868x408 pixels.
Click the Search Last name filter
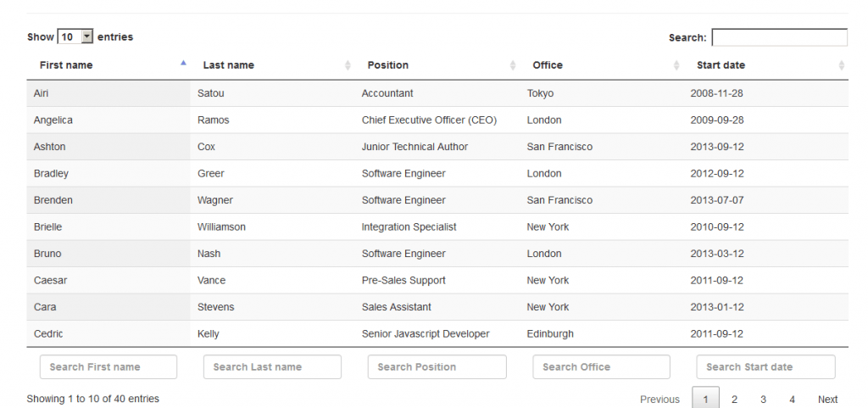pos(272,367)
